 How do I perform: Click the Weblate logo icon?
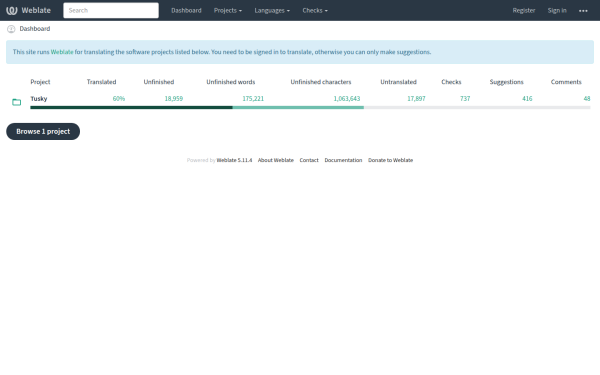click(x=11, y=10)
